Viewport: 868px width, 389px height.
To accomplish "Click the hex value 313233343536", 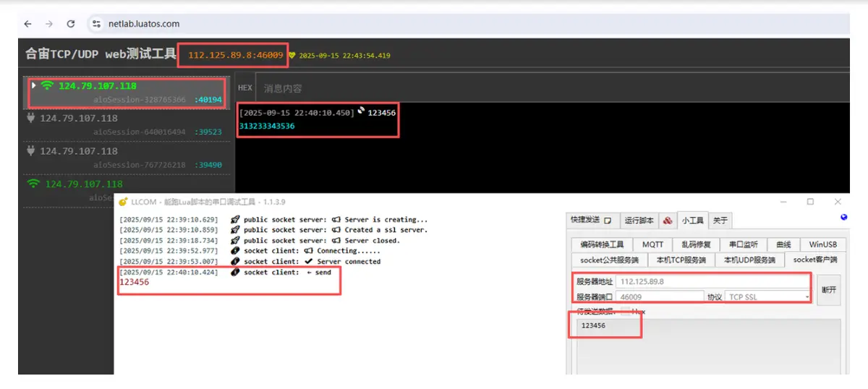I will (x=267, y=127).
